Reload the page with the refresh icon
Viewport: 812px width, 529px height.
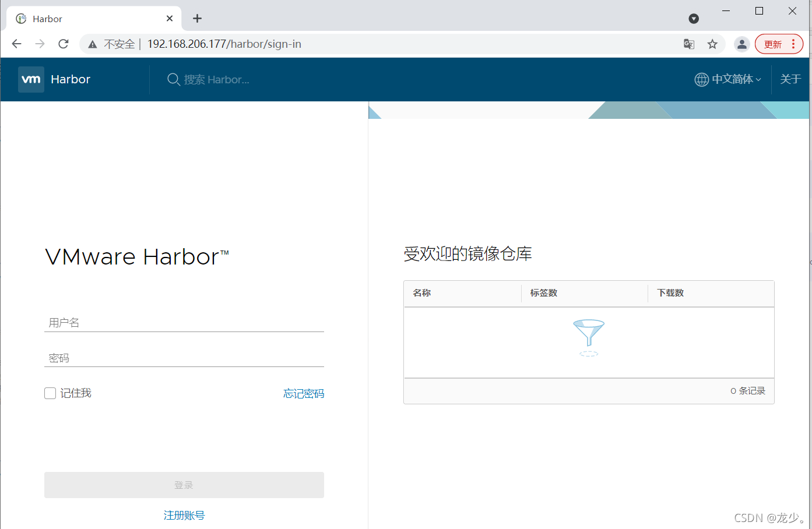64,44
